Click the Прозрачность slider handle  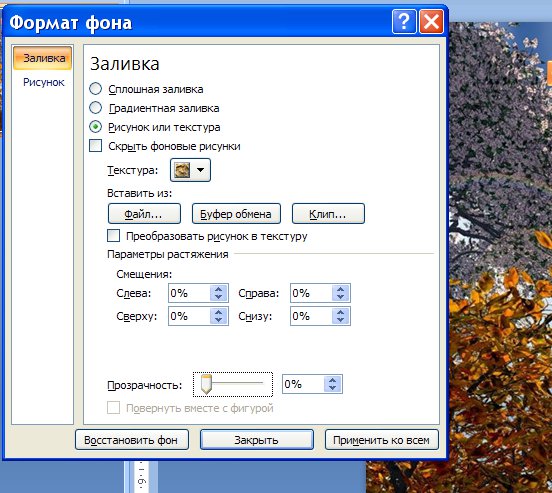point(206,384)
